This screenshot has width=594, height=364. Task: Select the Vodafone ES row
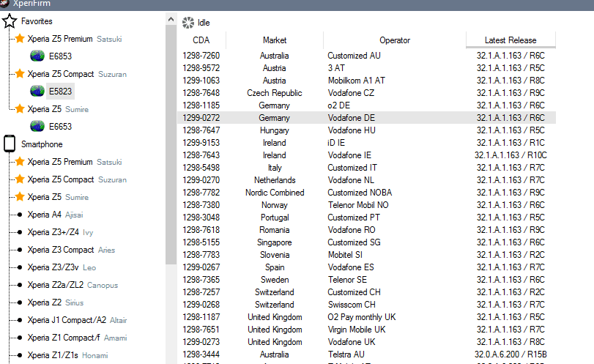click(366, 267)
